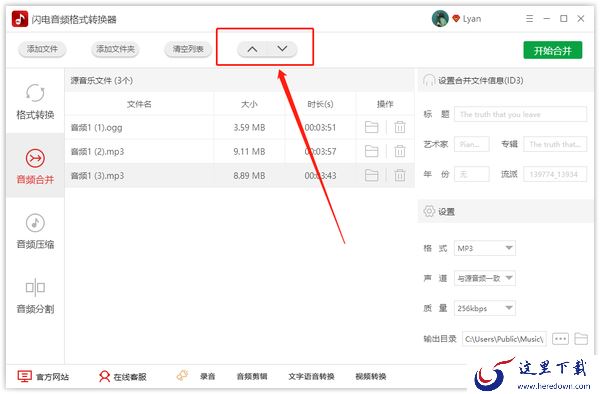Open folder for 音频1 (3).mp3
Viewport: 600px width, 394px height.
pos(371,175)
